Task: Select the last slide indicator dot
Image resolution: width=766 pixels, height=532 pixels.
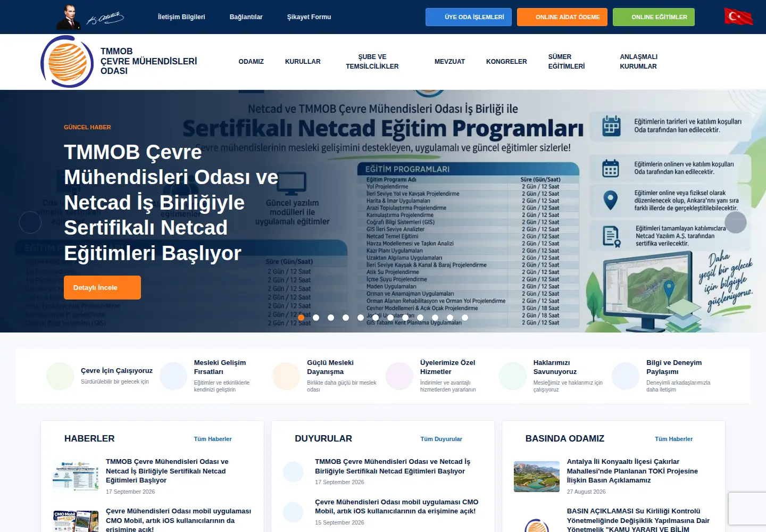Action: pos(465,318)
